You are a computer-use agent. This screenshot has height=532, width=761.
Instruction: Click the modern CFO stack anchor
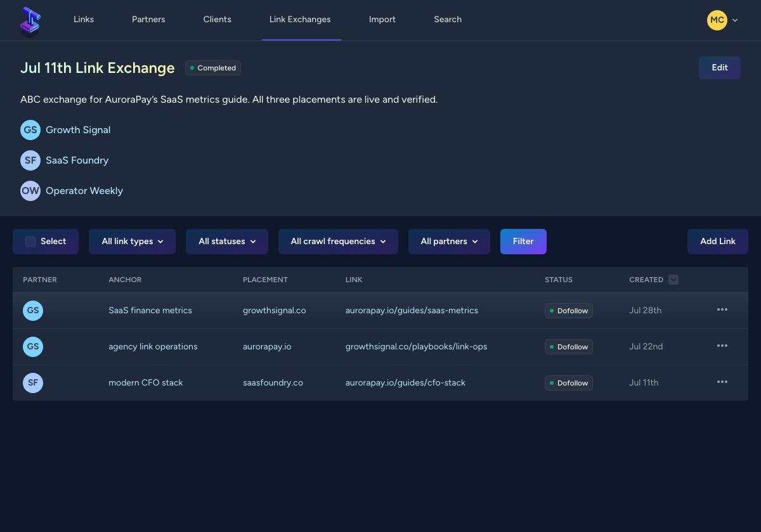(146, 383)
